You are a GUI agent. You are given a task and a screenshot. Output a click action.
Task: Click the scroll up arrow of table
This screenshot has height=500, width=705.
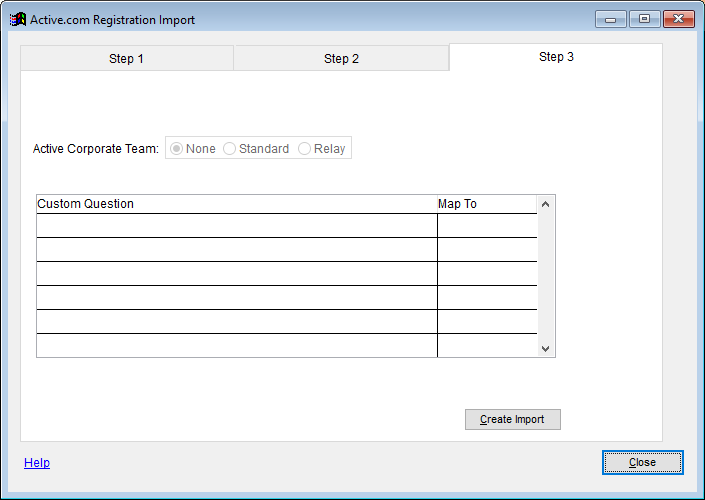click(546, 205)
